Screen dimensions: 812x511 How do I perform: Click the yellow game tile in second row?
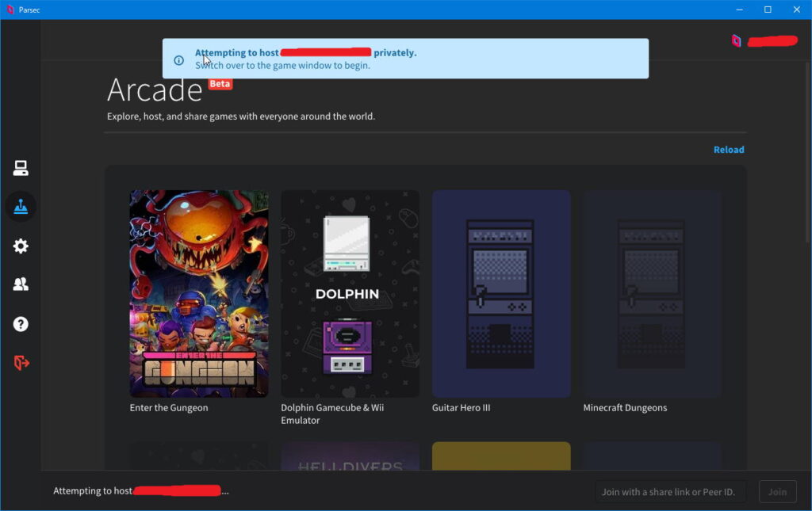pyautogui.click(x=501, y=456)
